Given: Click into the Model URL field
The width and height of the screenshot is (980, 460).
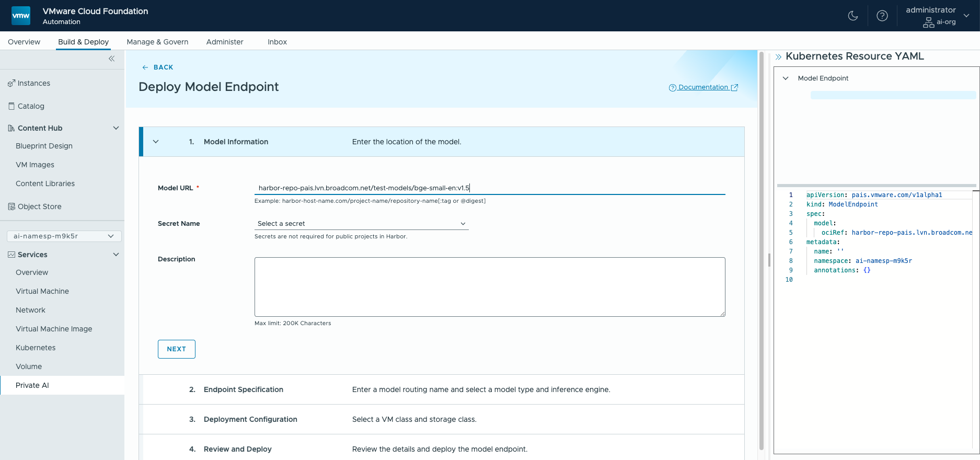Looking at the screenshot, I should coord(490,188).
